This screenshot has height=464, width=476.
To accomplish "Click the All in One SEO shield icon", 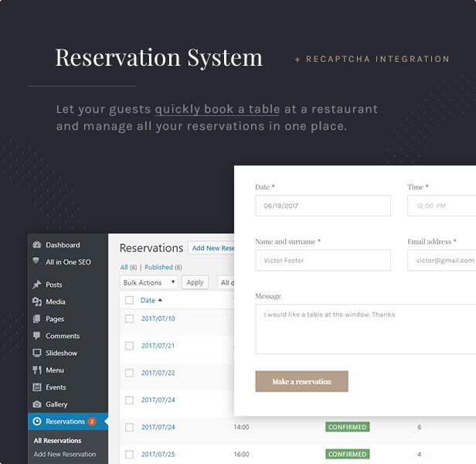I will (x=37, y=262).
